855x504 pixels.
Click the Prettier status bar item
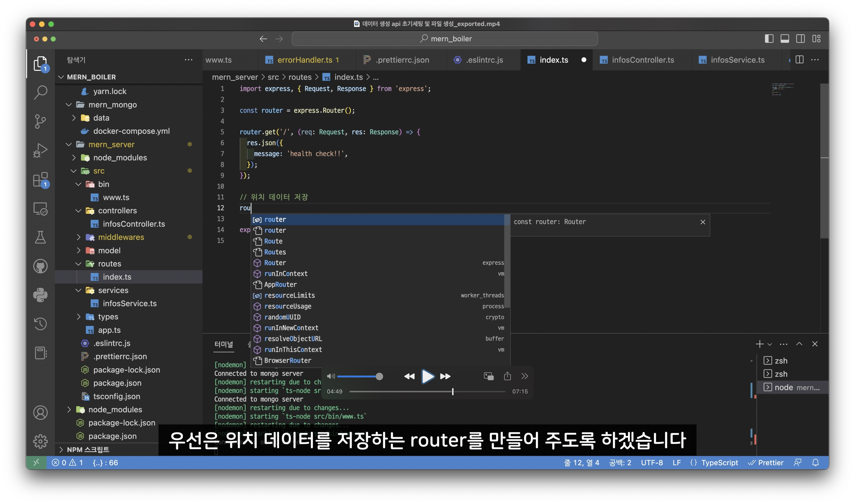(766, 463)
